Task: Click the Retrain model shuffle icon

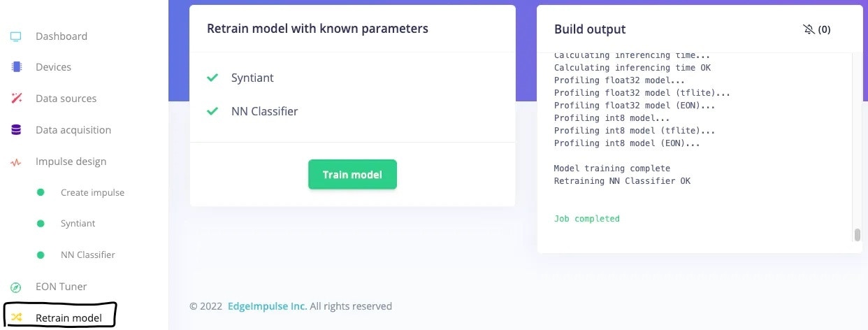Action: pyautogui.click(x=16, y=318)
